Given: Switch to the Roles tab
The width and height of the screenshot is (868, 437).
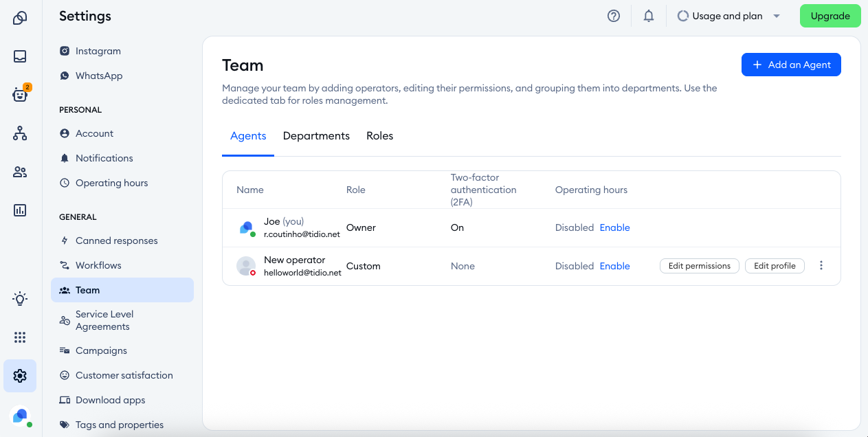Looking at the screenshot, I should click(379, 136).
